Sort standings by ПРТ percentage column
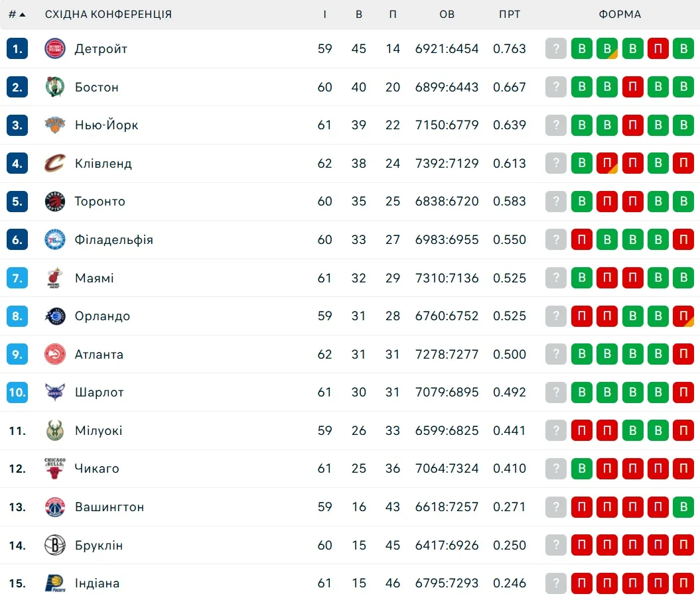 510,15
